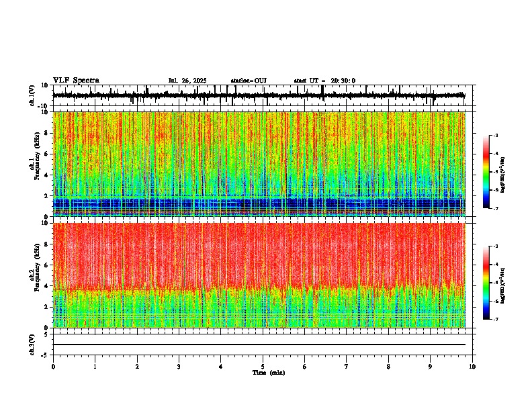532x411 pixels.
Task: Click the "ch.3(V)" vertical axis label
Action: [x=32, y=345]
